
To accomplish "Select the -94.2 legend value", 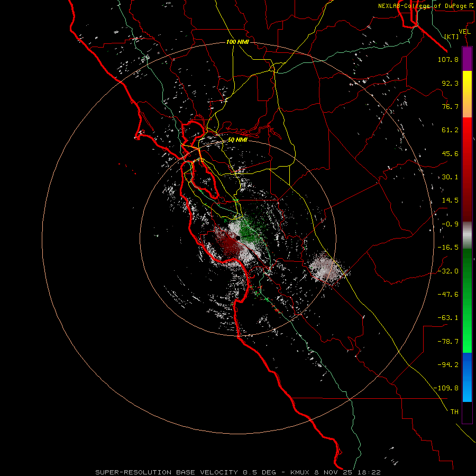I will coord(448,365).
